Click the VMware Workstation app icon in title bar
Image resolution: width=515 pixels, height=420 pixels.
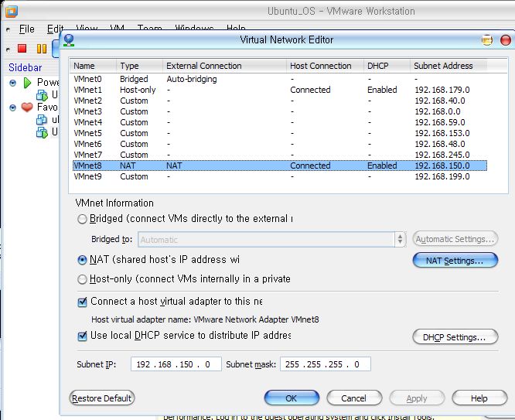(11, 11)
